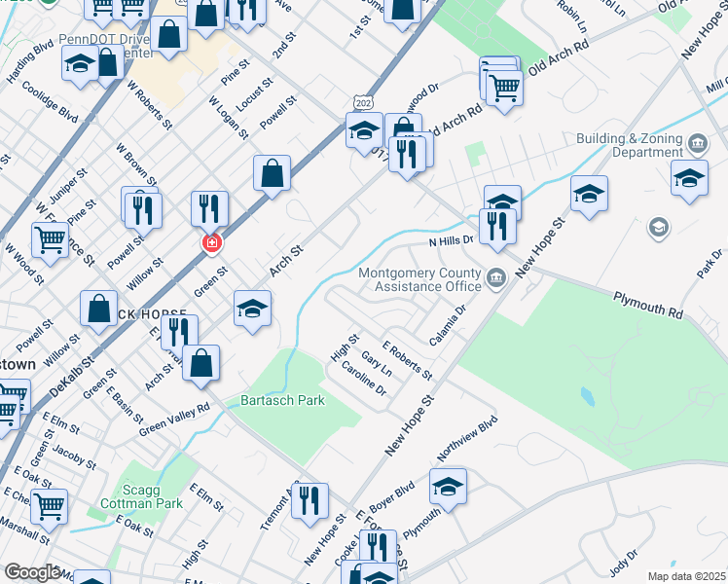Select the Gary Ln street label
Image resolution: width=728 pixels, height=584 pixels.
click(377, 364)
